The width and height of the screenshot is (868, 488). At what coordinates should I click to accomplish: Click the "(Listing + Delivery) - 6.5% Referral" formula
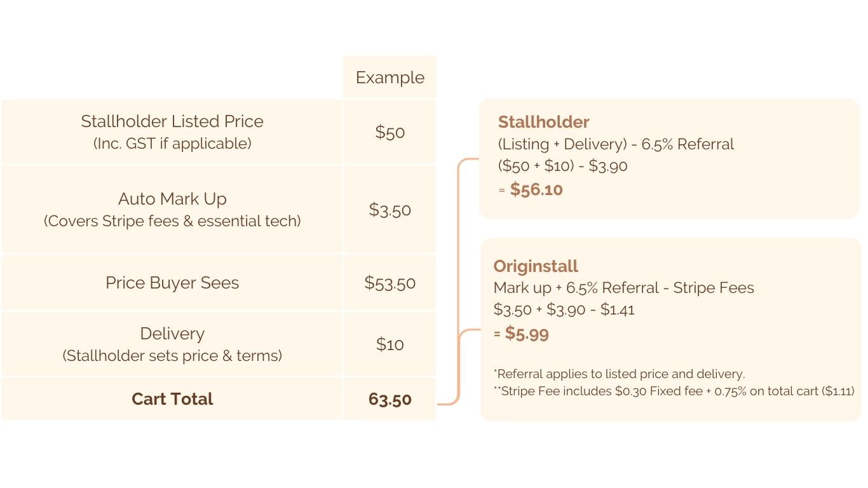click(616, 144)
